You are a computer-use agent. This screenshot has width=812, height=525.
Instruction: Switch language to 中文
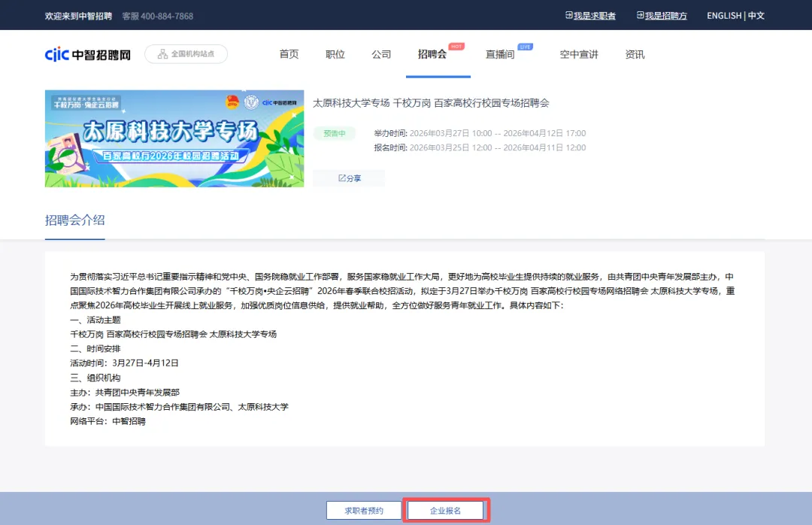(x=756, y=16)
